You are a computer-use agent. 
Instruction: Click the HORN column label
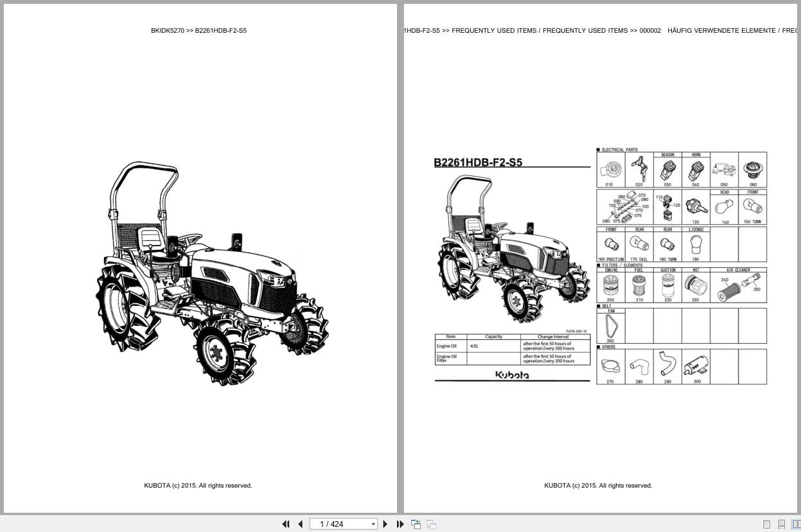[x=696, y=155]
